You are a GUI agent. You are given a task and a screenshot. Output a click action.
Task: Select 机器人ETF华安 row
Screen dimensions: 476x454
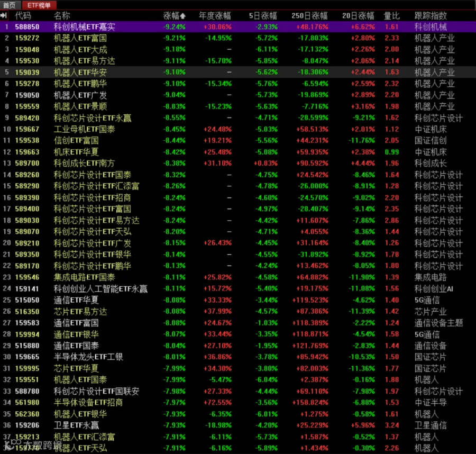pyautogui.click(x=238, y=72)
